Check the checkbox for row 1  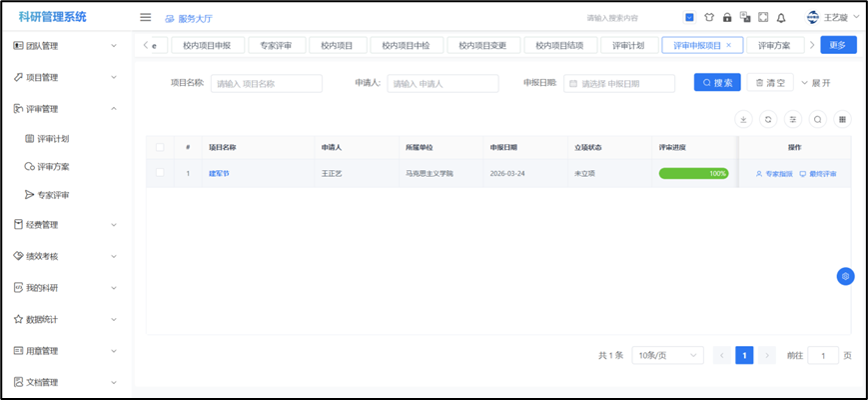pos(160,173)
